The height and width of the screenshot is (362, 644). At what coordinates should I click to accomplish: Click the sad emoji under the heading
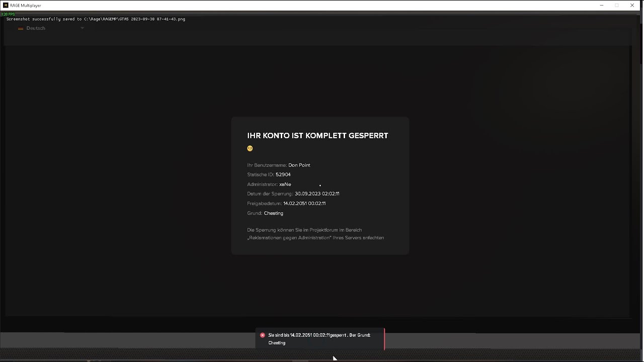pyautogui.click(x=250, y=148)
